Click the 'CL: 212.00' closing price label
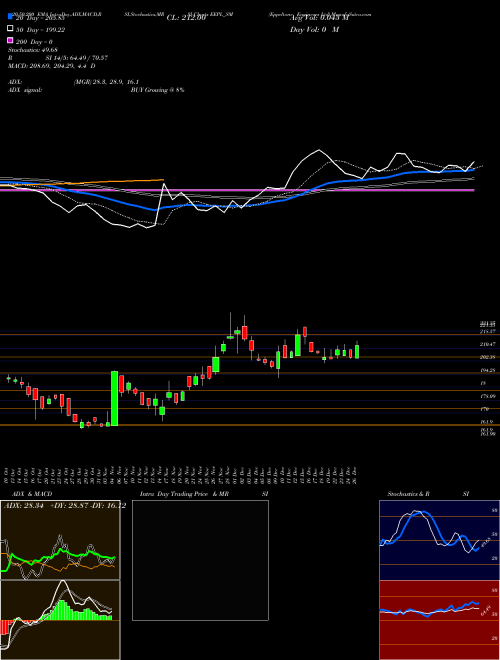 (186, 18)
